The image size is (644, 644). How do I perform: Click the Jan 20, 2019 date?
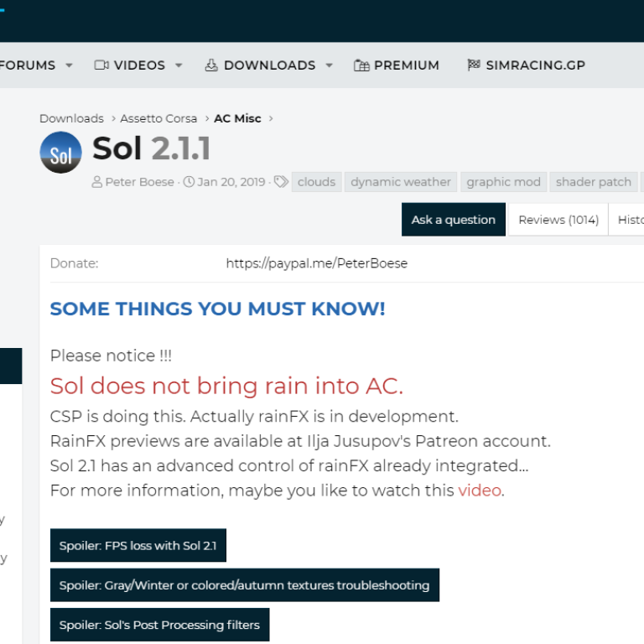(x=231, y=182)
